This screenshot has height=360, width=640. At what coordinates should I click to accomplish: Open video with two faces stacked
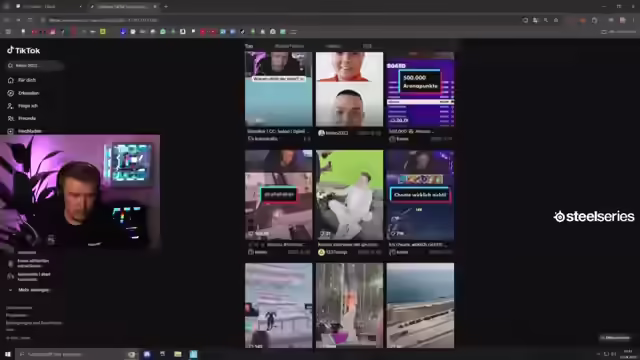(x=349, y=89)
